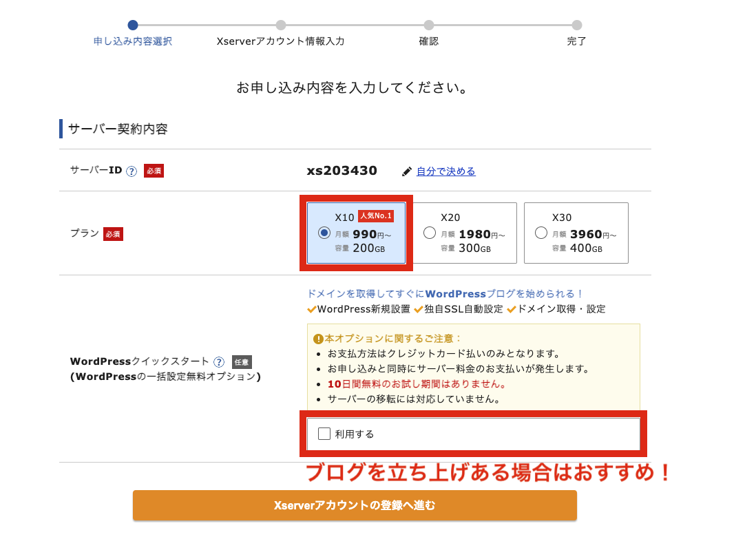The width and height of the screenshot is (756, 539).
Task: Click the server ID text xs203430
Action: click(342, 171)
